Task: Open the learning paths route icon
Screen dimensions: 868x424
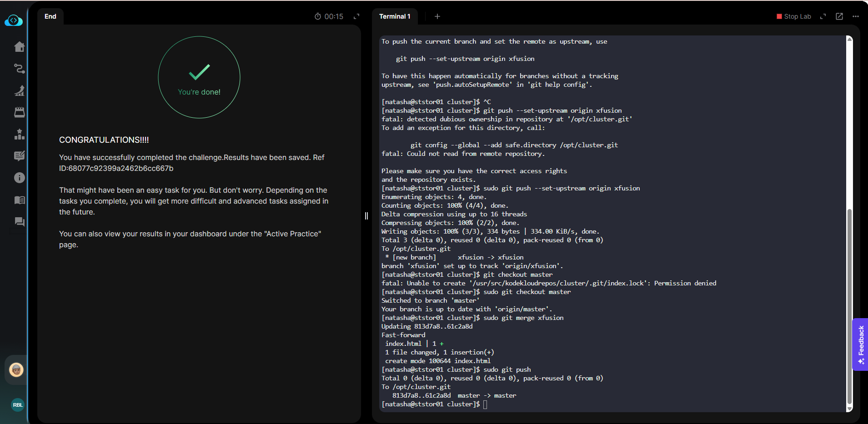Action: 19,69
